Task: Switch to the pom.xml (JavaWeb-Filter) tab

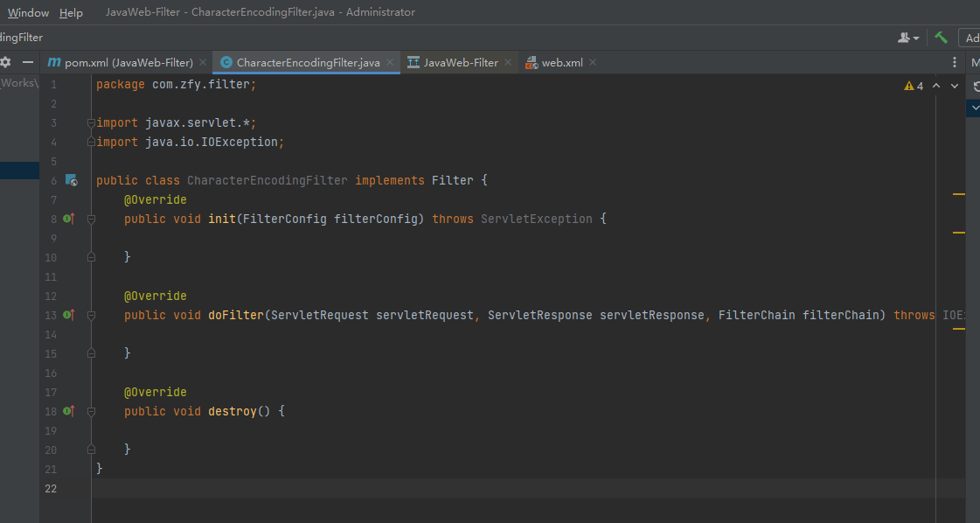Action: click(128, 62)
